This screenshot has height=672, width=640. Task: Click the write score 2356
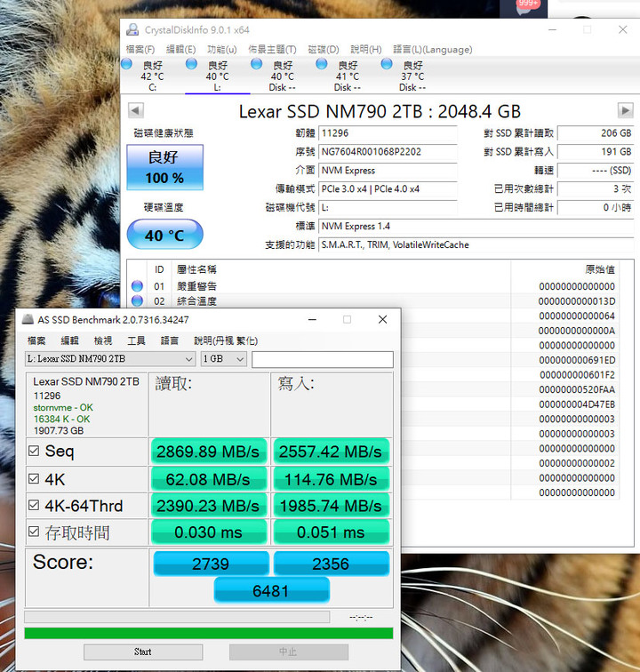click(331, 564)
